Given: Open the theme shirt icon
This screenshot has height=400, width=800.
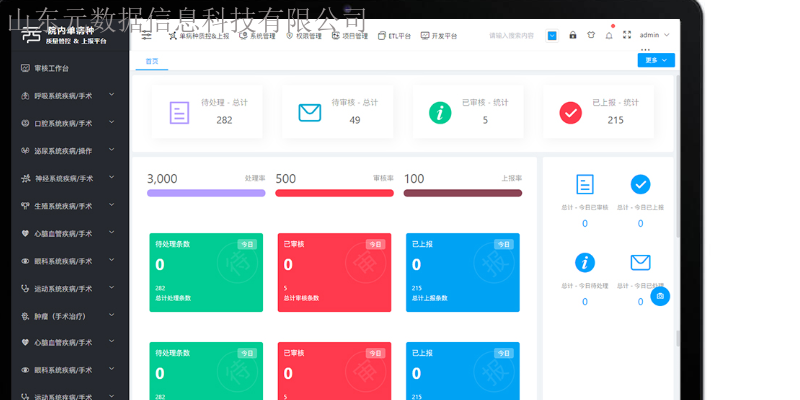Looking at the screenshot, I should coord(591,35).
